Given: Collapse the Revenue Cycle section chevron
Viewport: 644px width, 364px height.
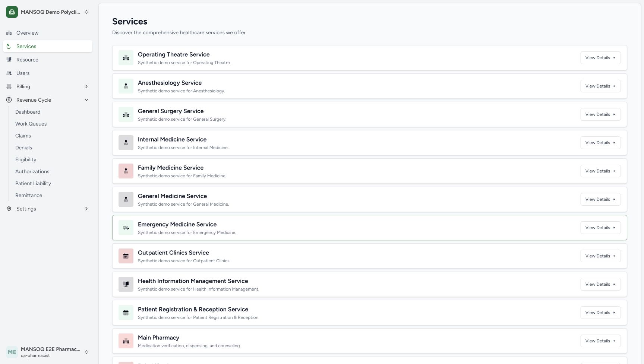Looking at the screenshot, I should pos(86,100).
